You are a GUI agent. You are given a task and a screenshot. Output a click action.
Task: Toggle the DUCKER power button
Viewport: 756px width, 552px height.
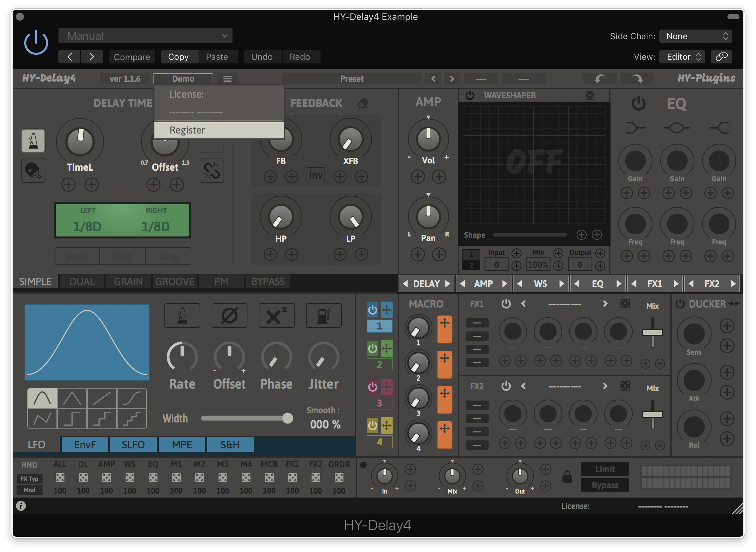click(x=680, y=304)
